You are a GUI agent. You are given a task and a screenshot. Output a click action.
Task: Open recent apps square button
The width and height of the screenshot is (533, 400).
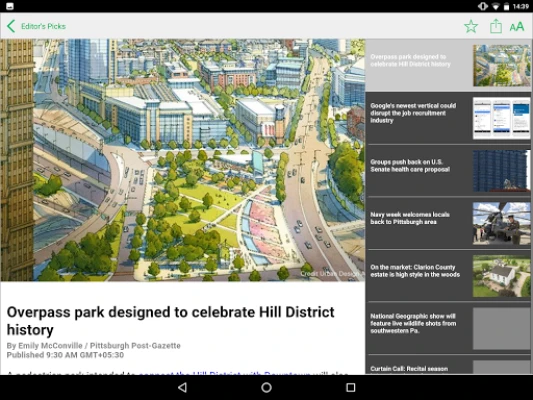point(350,387)
